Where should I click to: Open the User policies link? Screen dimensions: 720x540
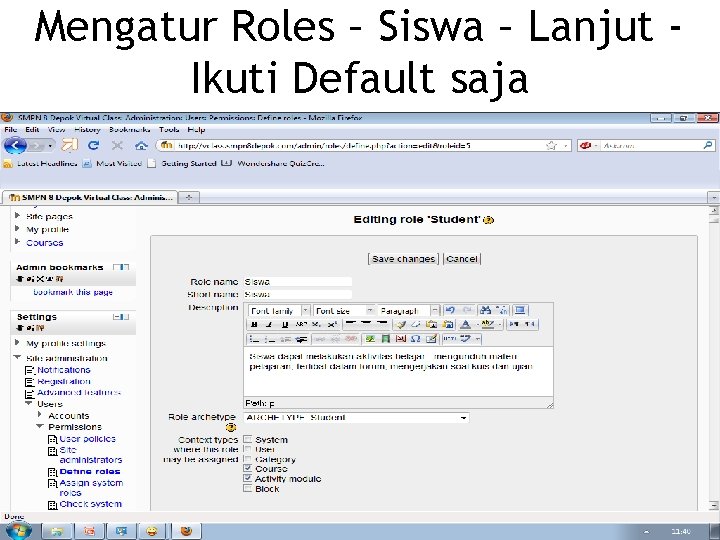[x=87, y=439]
